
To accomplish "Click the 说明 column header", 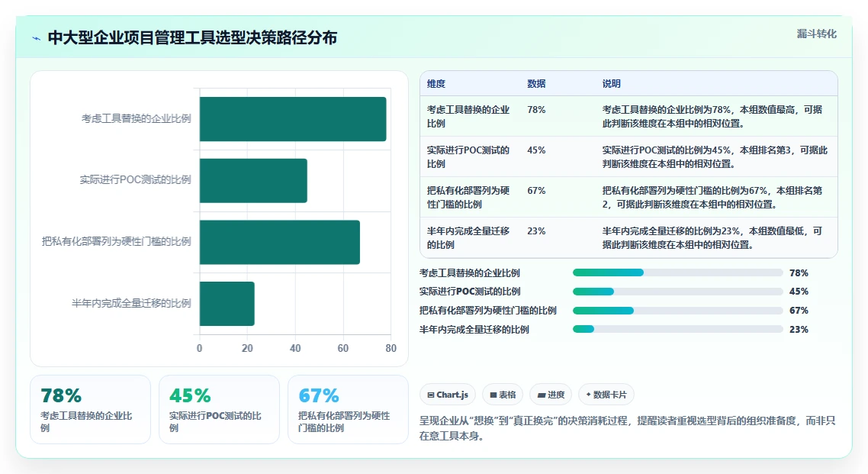I will click(612, 84).
